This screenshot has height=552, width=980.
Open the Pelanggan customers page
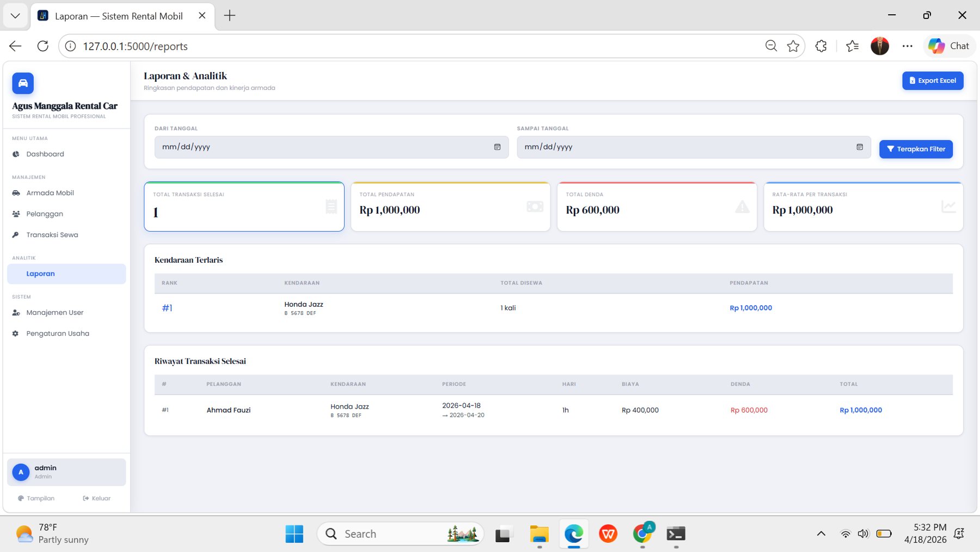pos(44,214)
